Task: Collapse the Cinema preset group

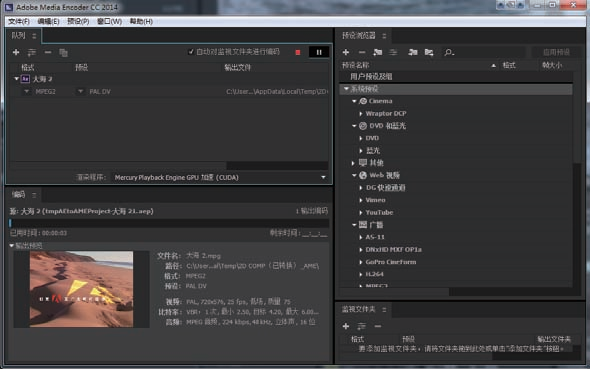Action: [x=354, y=101]
